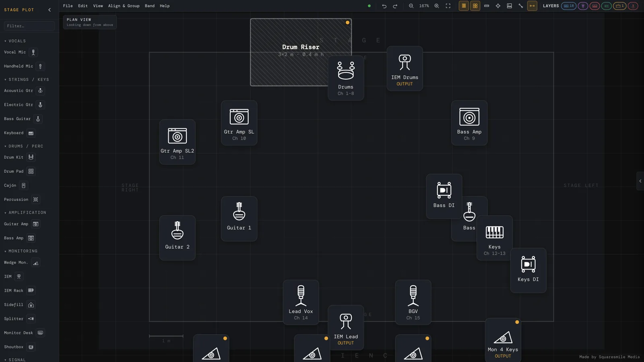Collapse the Signal category

click(15, 360)
